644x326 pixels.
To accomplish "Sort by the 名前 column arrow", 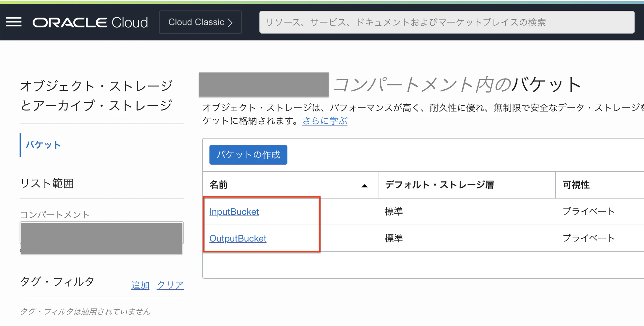I will 365,185.
